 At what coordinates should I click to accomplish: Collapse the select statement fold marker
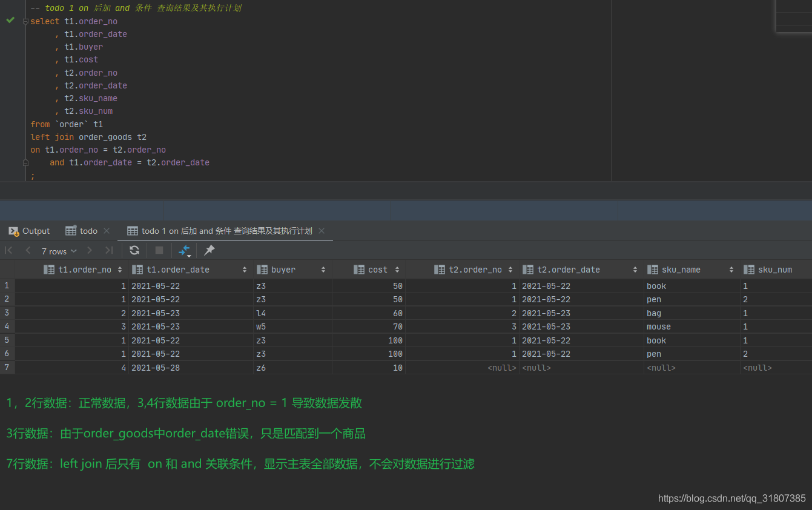point(25,21)
